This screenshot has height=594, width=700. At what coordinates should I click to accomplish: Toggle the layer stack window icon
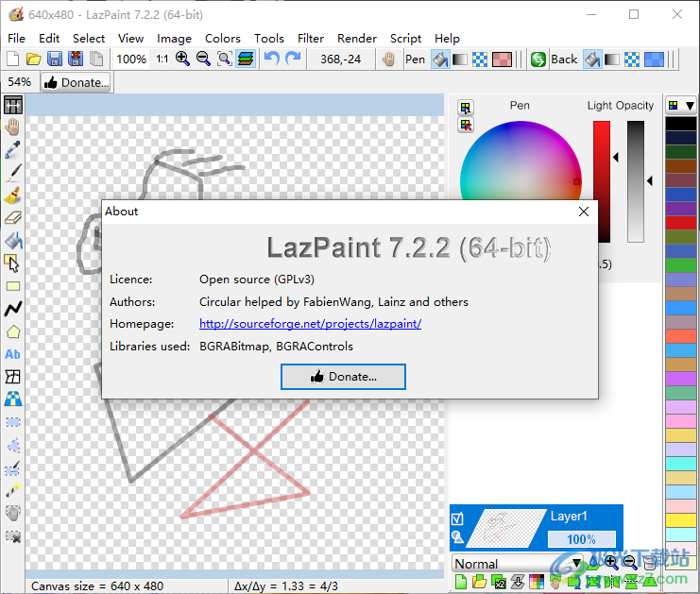246,59
